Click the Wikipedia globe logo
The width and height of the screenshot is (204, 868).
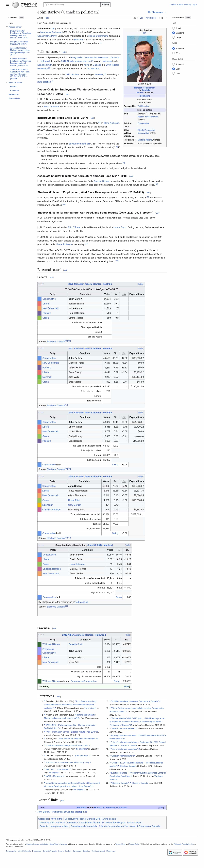(x=15, y=5)
